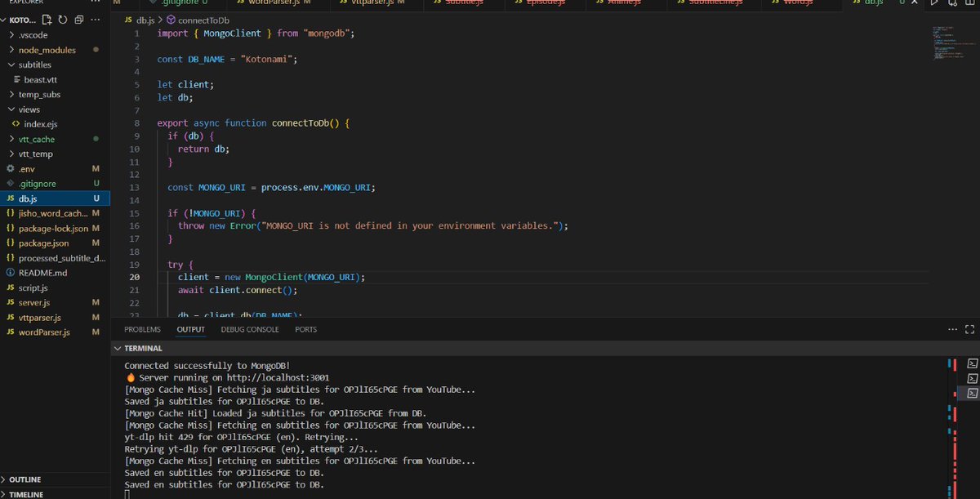Screen dimensions: 980x499
Task: Close the db.js editor tab
Action: coord(915,2)
